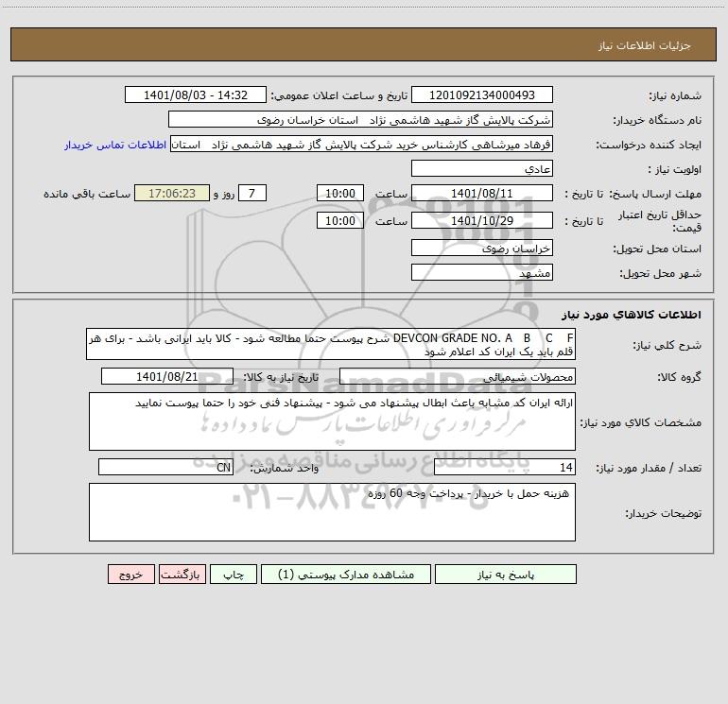Click the quantity field 14
This screenshot has height=704, width=728.
(x=505, y=467)
